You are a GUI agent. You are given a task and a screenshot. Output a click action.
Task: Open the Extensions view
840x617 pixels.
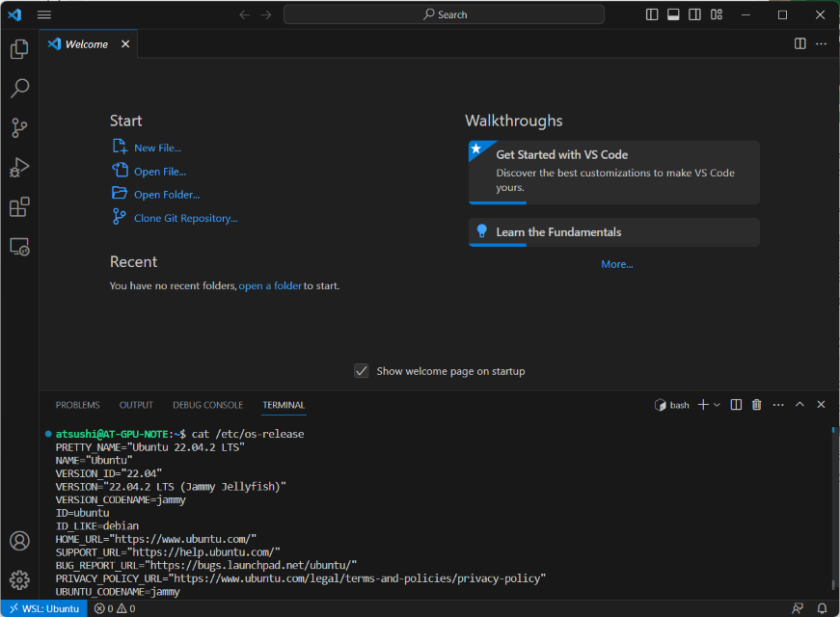tap(19, 207)
